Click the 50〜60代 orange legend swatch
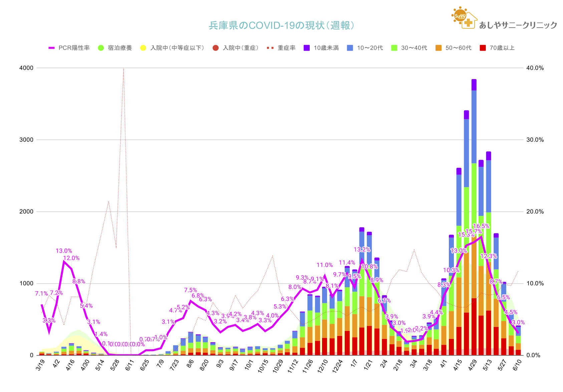563x392 pixels. point(439,48)
